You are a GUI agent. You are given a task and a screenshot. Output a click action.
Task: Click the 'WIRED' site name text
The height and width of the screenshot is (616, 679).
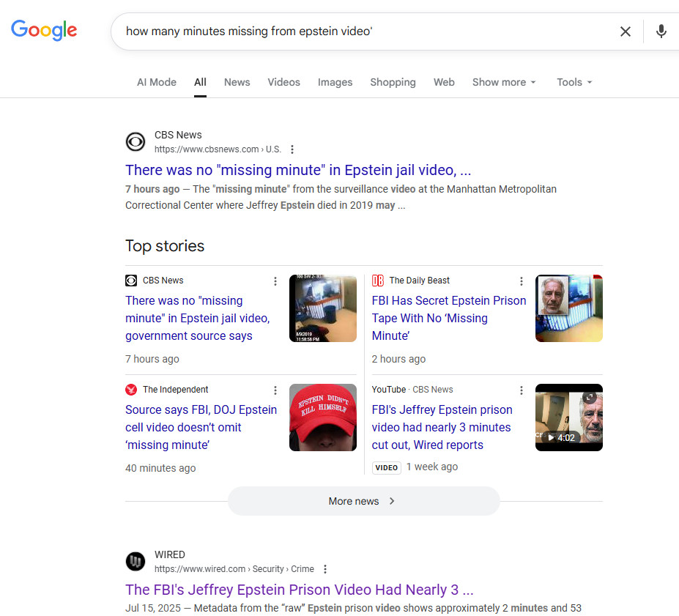click(170, 554)
